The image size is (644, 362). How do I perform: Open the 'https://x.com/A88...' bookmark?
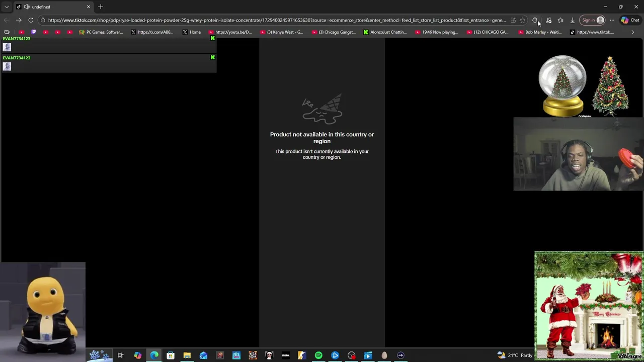point(152,32)
